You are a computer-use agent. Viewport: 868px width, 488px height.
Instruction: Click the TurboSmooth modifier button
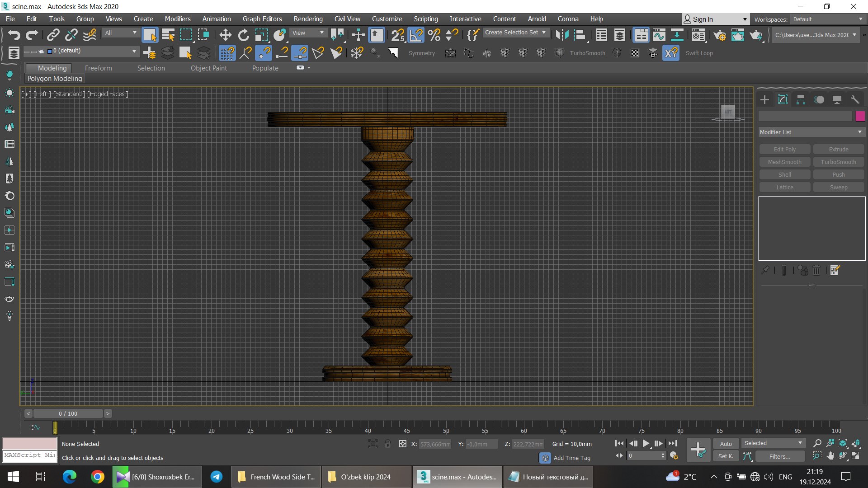pos(838,162)
